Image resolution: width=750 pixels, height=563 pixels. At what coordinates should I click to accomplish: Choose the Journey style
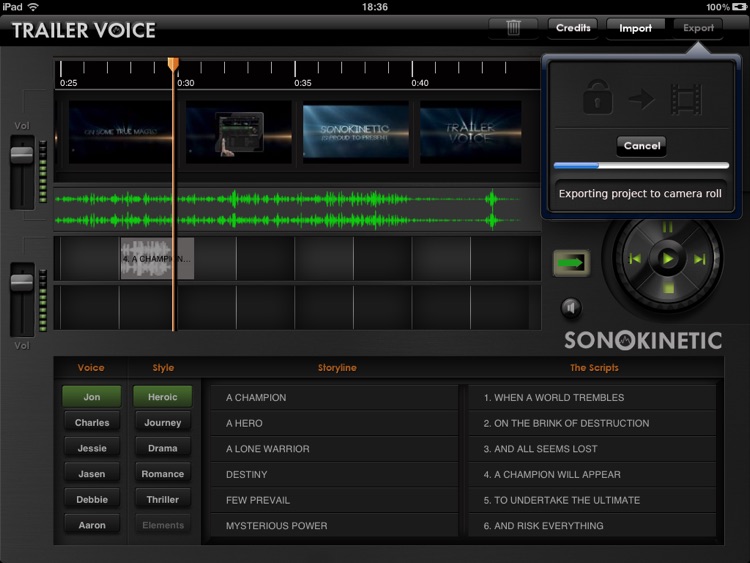162,422
